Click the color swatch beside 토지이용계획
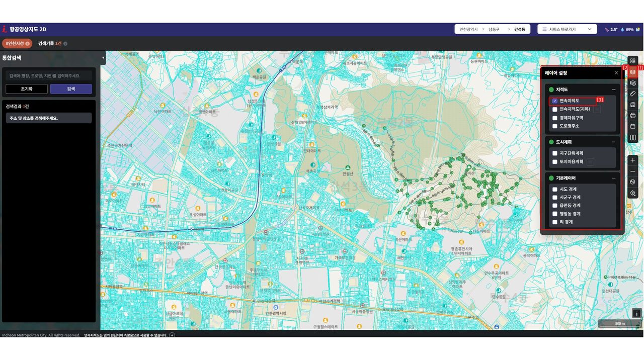Viewport: 644px width, 362px height. click(591, 162)
